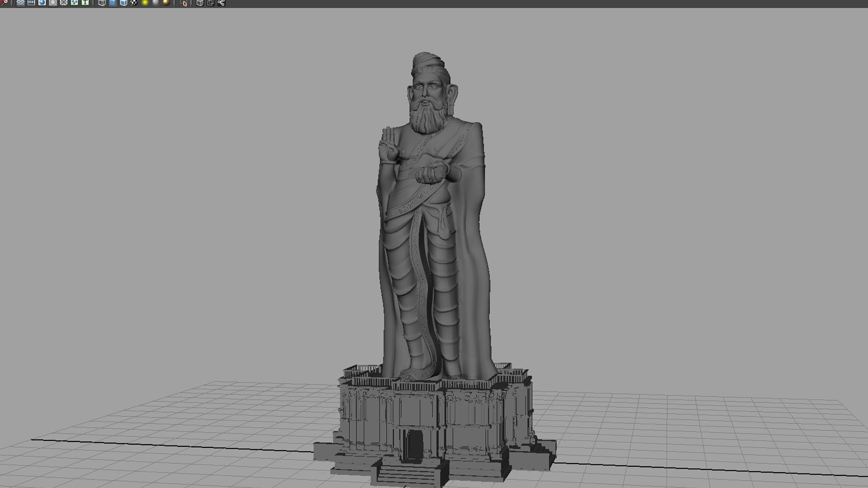Select the temple pedestal base model
This screenshot has width=868, height=488.
pos(435,425)
